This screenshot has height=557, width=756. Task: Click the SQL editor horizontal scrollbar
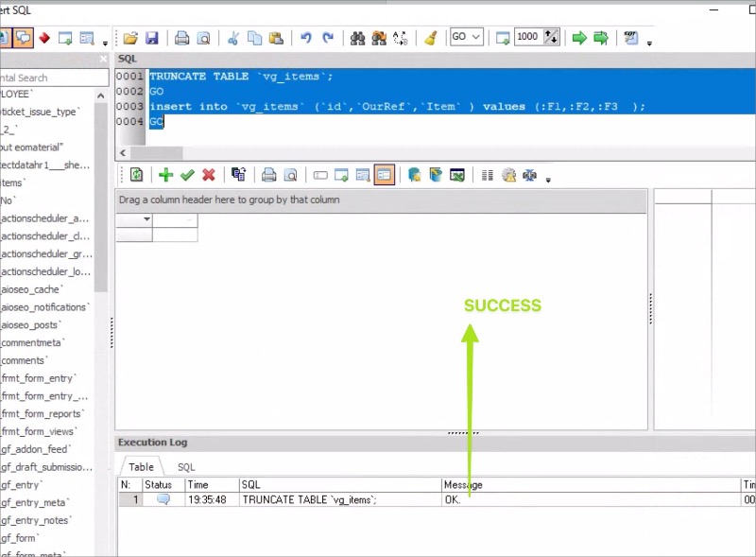point(435,153)
